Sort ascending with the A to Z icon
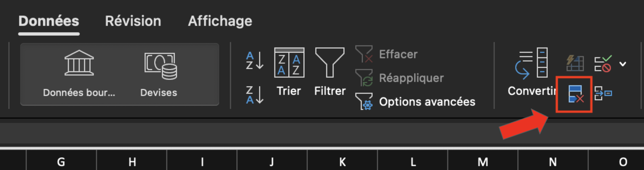Viewport: 644px width, 170px height. pyautogui.click(x=255, y=60)
